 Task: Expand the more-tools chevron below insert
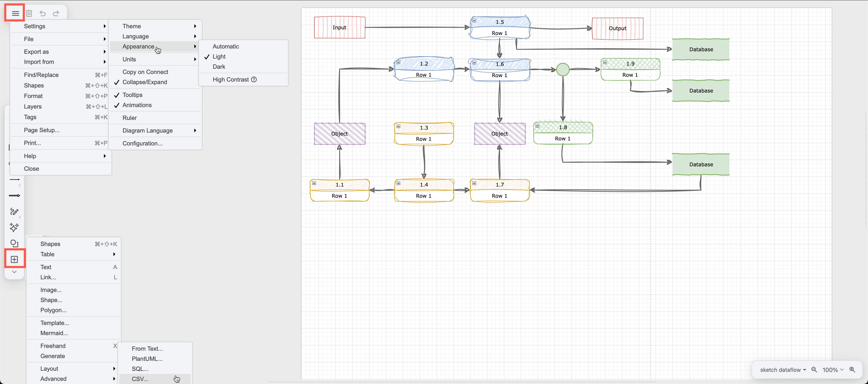click(x=14, y=272)
